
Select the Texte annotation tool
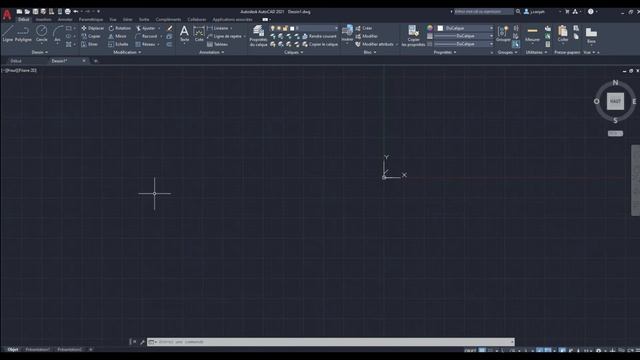pos(184,33)
